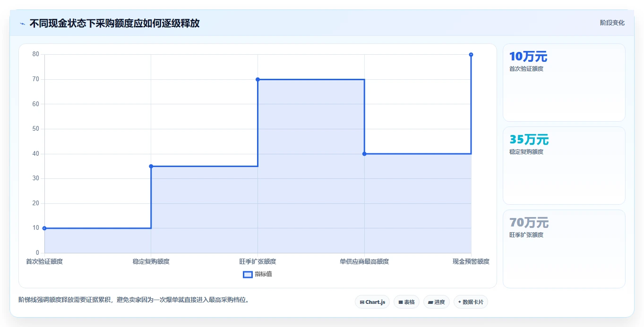This screenshot has height=327, width=644.
Task: Click the data point at 旺季扩张额度 (70)
Action: [258, 79]
